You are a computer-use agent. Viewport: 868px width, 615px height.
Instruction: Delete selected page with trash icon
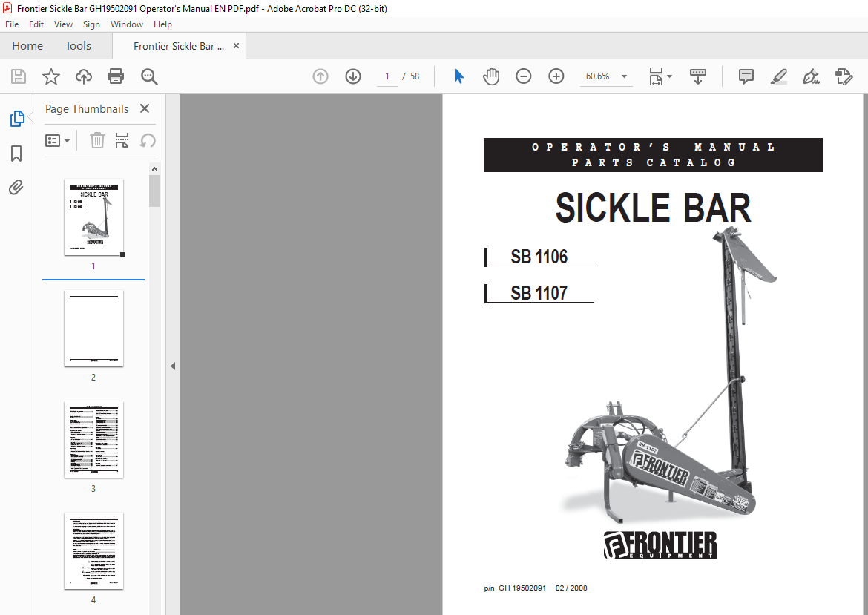tap(97, 141)
